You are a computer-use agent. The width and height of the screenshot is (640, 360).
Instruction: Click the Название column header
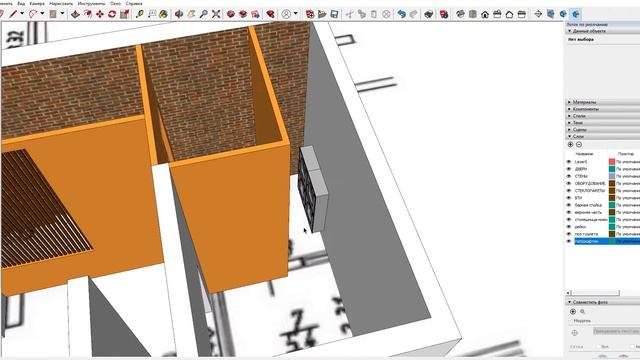click(584, 154)
